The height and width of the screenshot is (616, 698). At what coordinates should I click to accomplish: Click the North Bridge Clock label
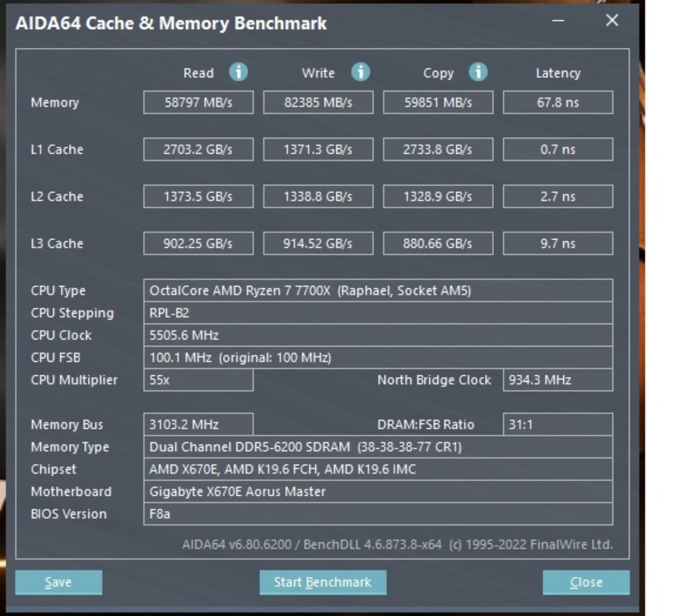click(434, 380)
